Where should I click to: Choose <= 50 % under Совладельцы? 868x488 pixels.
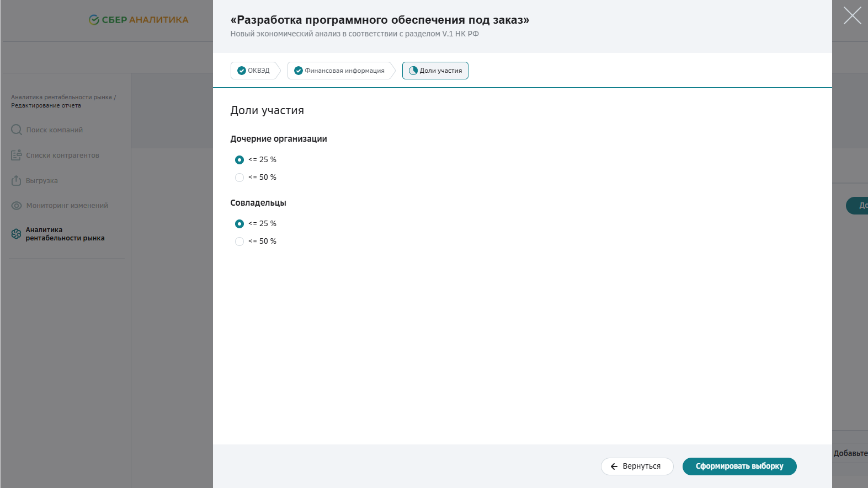(x=239, y=242)
